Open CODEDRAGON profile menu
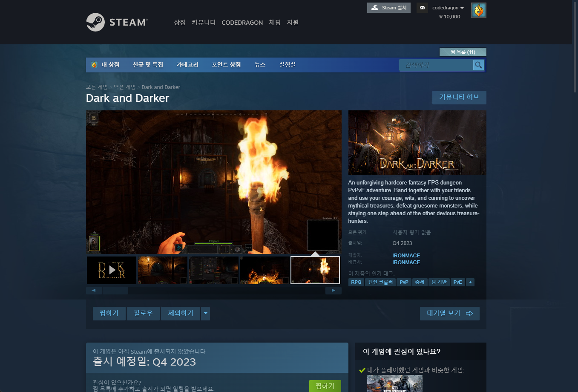Image resolution: width=578 pixels, height=392 pixels. pyautogui.click(x=242, y=23)
